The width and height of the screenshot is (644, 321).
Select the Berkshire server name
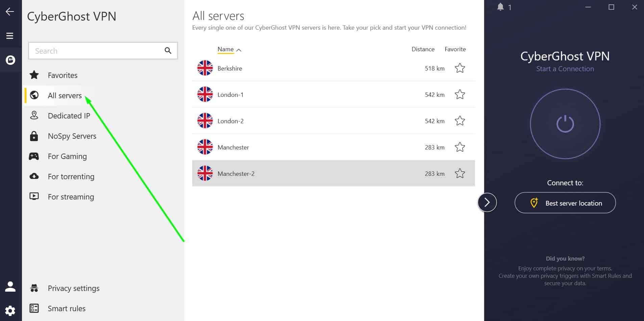point(230,68)
